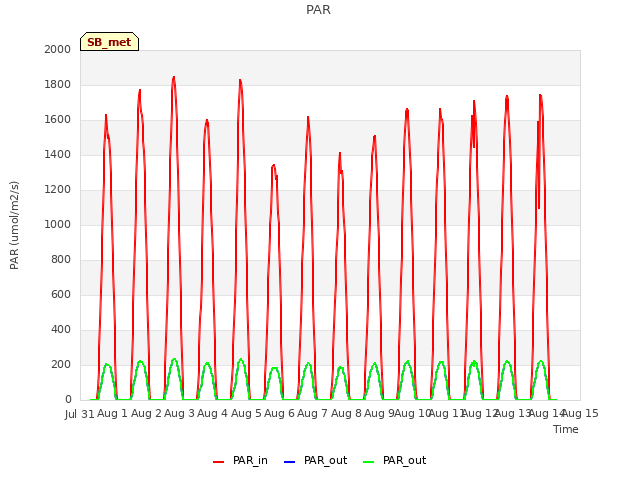Click the low red peak on Aug 5
The image size is (640, 480).
273,165
